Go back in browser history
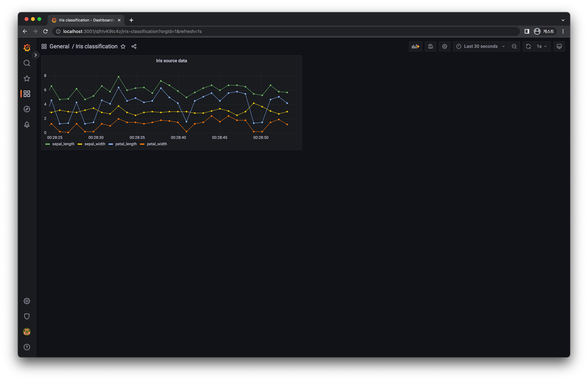 pos(25,31)
